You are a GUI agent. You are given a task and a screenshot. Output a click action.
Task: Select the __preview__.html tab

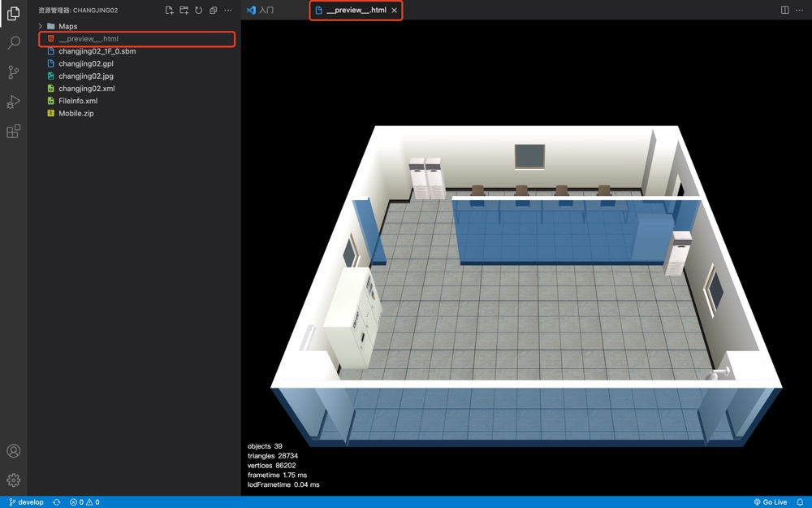pos(356,11)
